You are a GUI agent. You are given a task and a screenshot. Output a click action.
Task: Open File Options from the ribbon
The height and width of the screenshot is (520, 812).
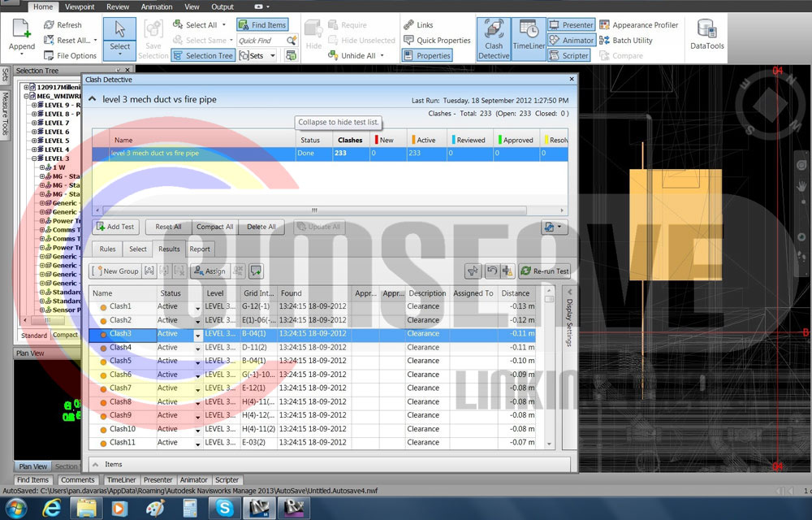click(x=70, y=55)
